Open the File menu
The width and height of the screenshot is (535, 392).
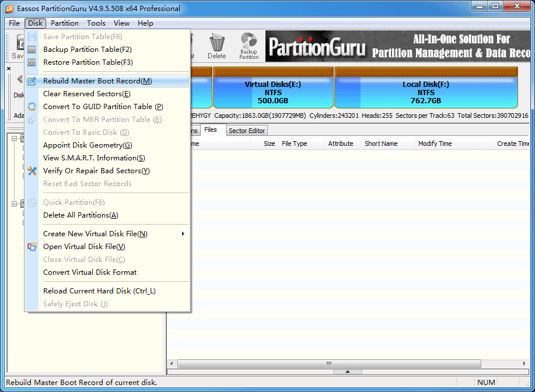pos(14,23)
